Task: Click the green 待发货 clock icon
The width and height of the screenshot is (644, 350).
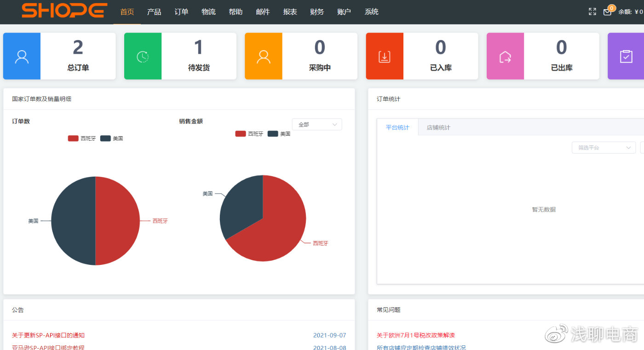Action: click(x=142, y=56)
